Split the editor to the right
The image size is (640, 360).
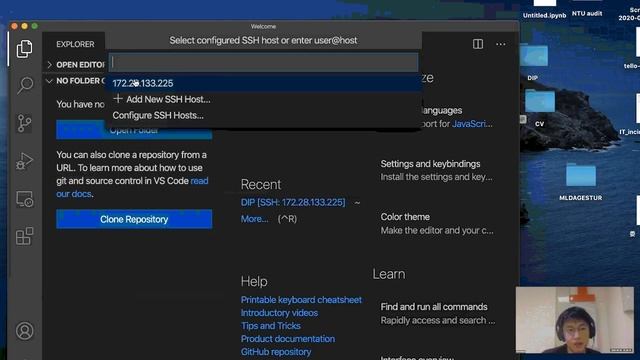pyautogui.click(x=478, y=44)
